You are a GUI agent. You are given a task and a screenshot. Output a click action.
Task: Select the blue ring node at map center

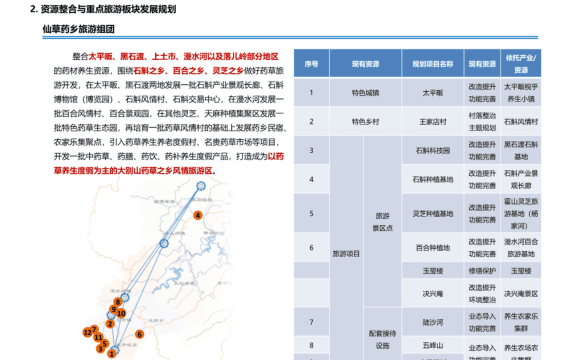pyautogui.click(x=164, y=243)
